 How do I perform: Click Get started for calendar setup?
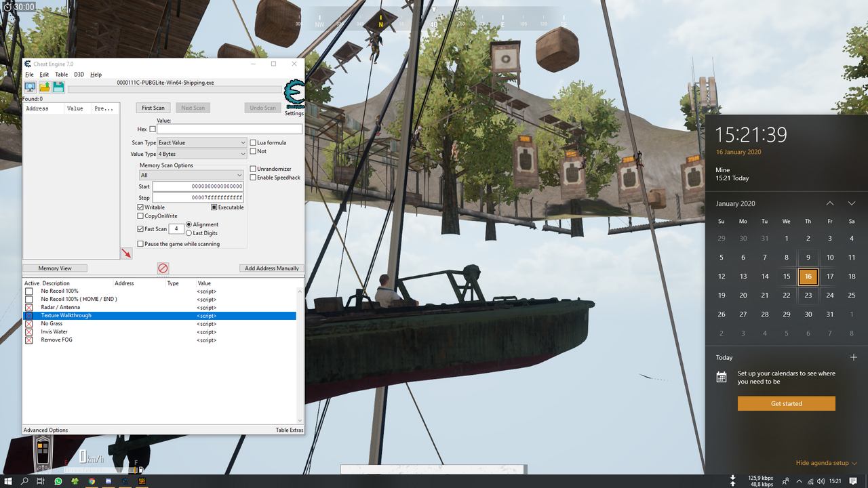pyautogui.click(x=787, y=403)
